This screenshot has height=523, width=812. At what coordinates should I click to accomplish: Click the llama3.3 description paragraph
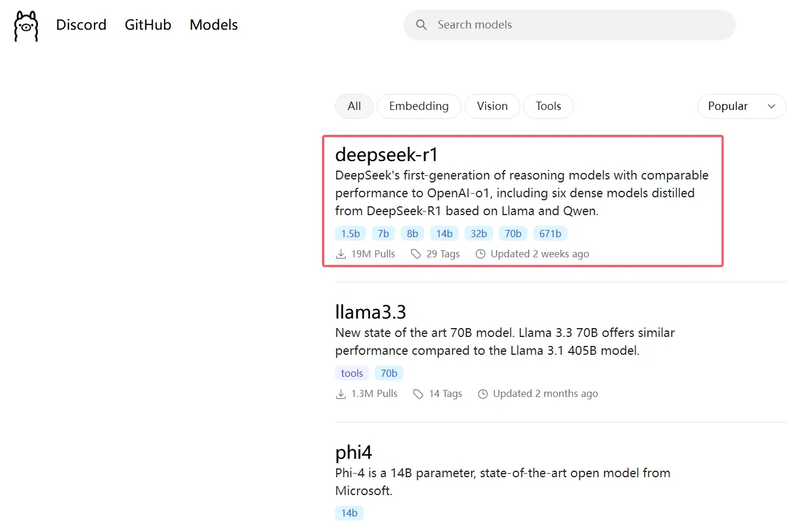click(505, 342)
